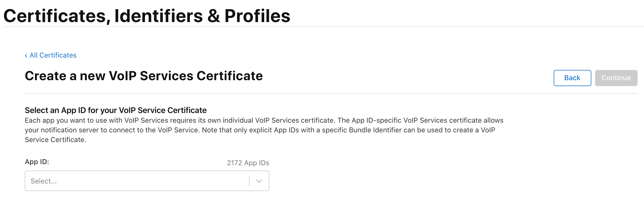Click the "App ID:" field label
Image resolution: width=644 pixels, height=212 pixels.
(37, 162)
